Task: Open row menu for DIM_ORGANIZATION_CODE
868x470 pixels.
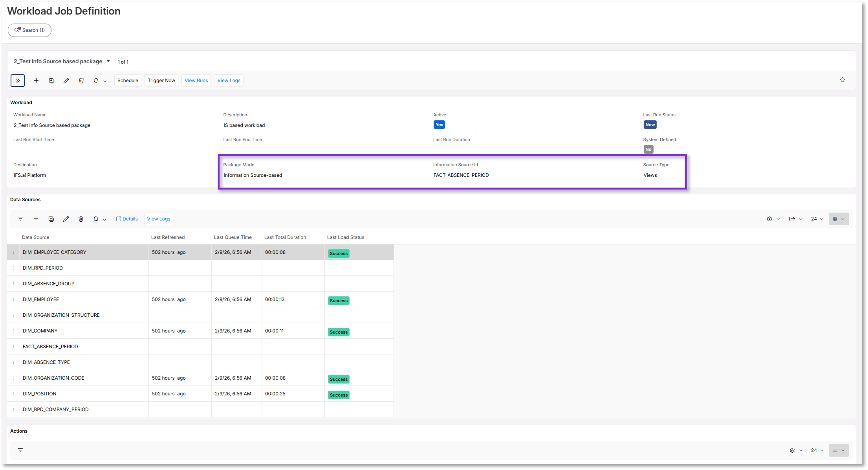Action: (13, 378)
